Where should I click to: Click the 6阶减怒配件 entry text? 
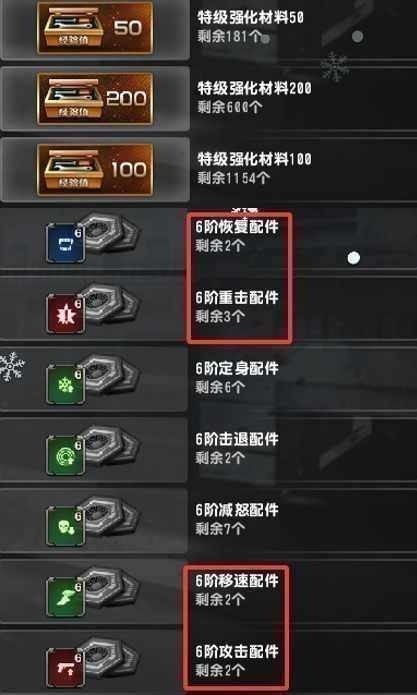click(x=237, y=510)
